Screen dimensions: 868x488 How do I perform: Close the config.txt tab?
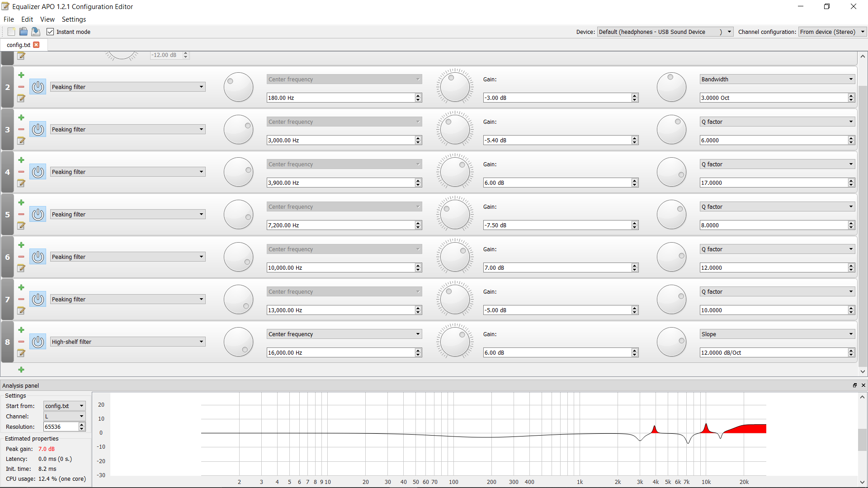(x=37, y=45)
